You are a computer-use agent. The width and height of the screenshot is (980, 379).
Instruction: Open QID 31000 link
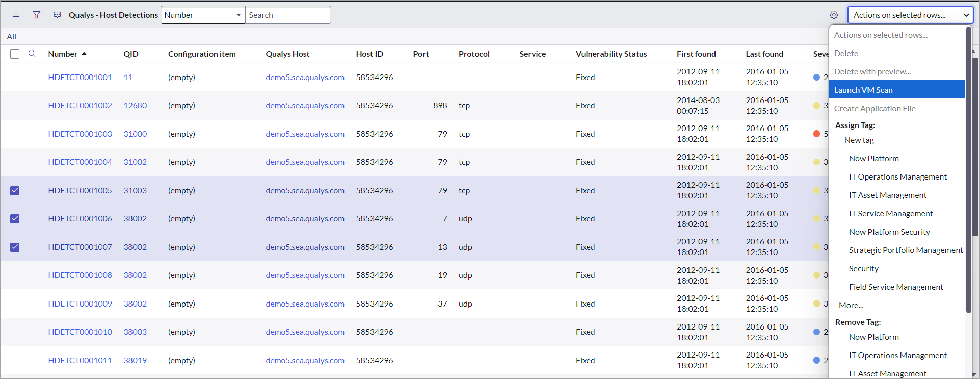coord(135,134)
